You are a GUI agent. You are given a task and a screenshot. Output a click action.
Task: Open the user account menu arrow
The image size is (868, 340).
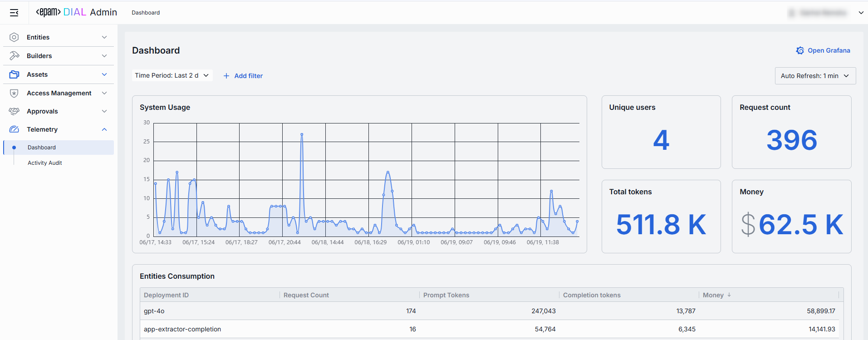pyautogui.click(x=861, y=13)
